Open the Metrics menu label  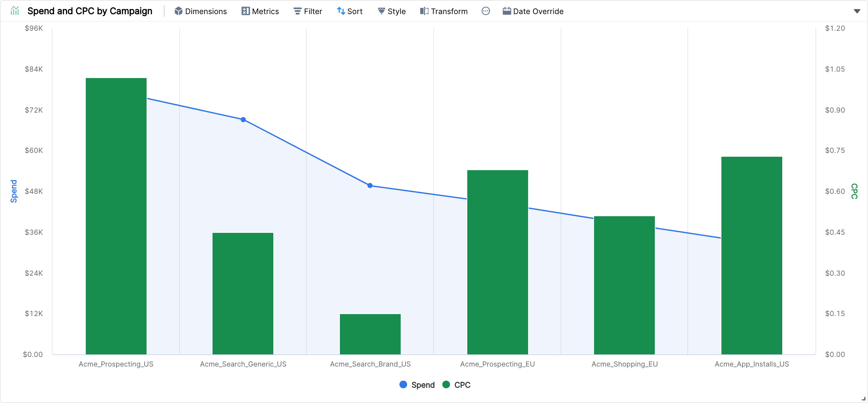265,12
